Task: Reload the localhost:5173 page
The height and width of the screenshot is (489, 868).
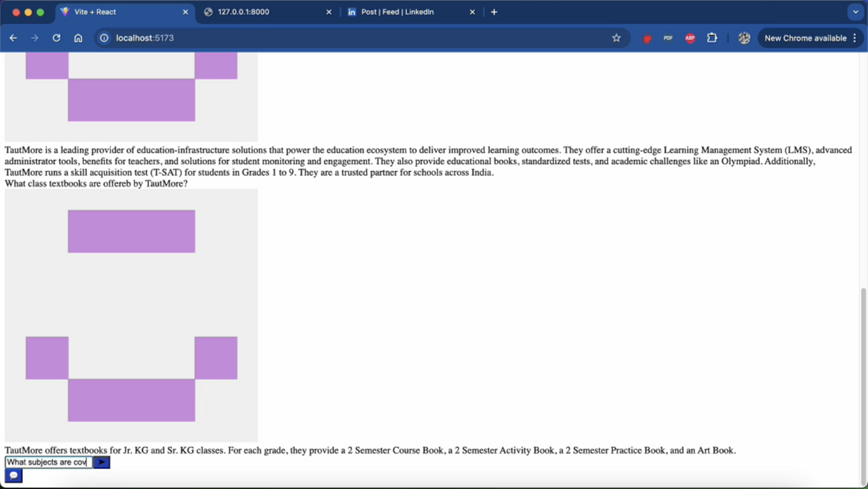Action: pyautogui.click(x=56, y=38)
